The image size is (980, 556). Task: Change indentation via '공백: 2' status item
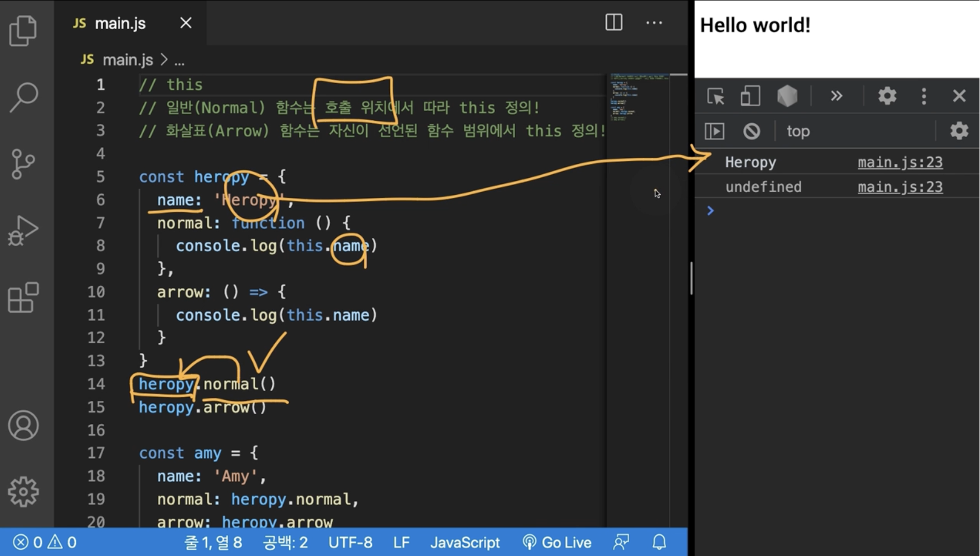285,542
